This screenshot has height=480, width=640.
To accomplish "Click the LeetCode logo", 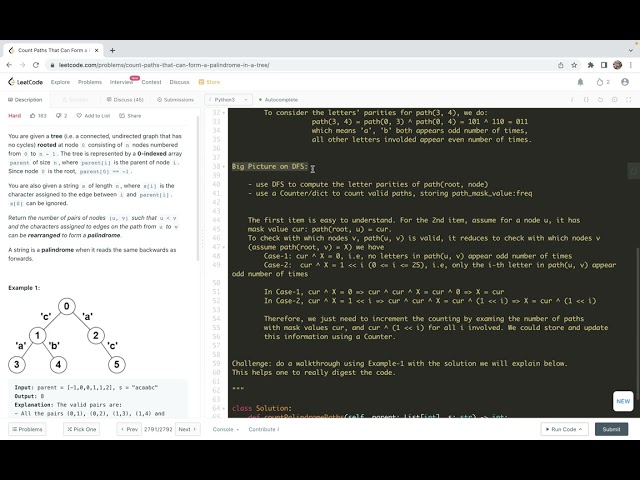I will pos(25,82).
